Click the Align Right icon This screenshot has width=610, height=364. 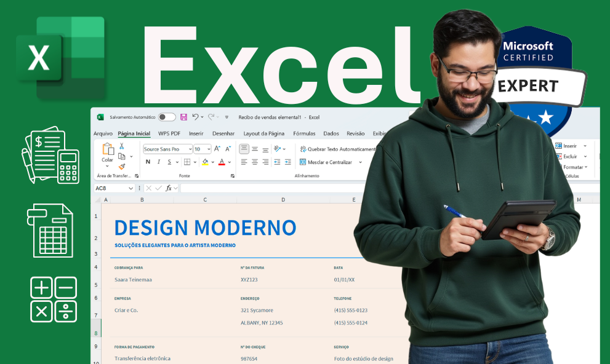tap(265, 162)
